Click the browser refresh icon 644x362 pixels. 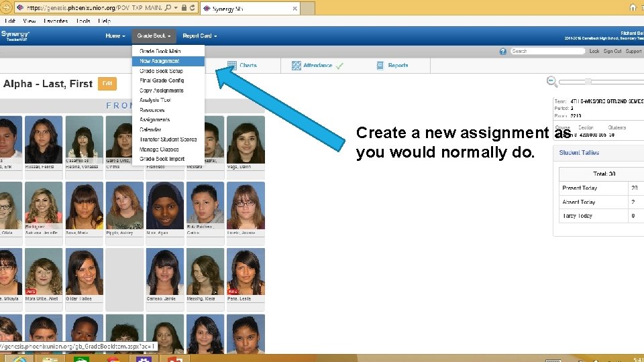[x=193, y=8]
